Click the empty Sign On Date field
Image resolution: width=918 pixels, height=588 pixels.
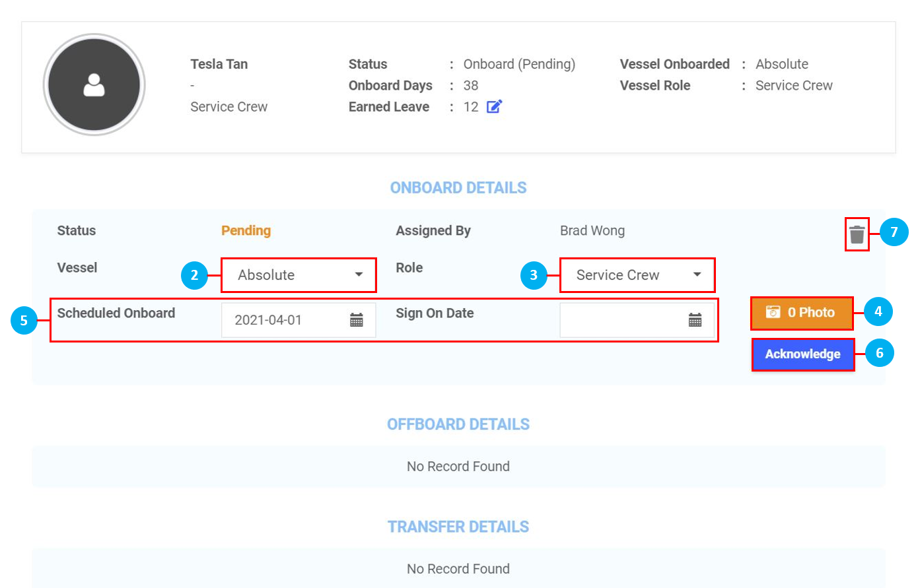(621, 320)
